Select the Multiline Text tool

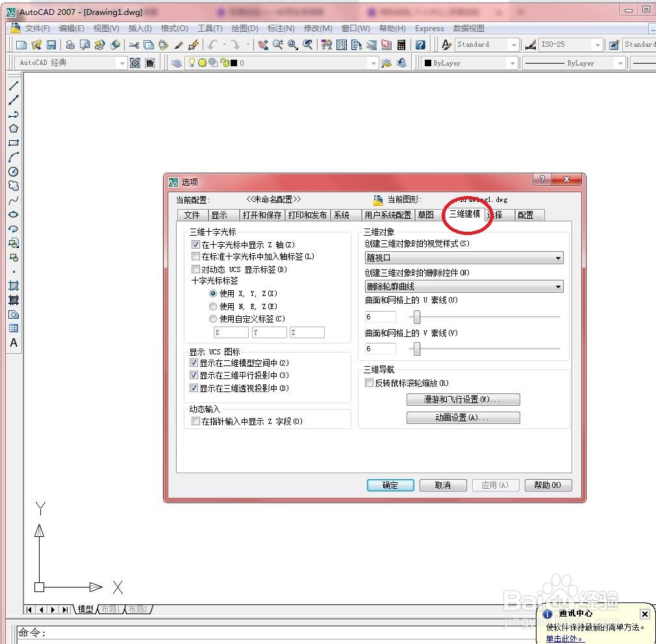[x=14, y=343]
